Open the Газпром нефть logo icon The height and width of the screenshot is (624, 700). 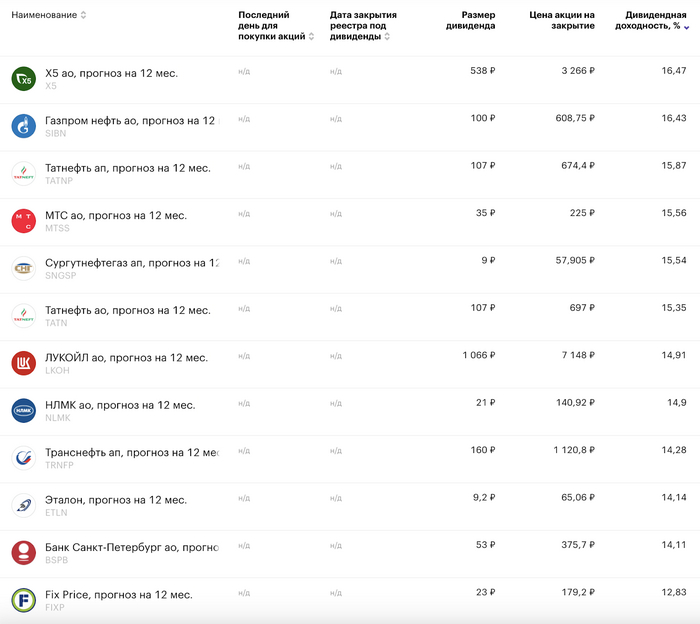(23, 126)
